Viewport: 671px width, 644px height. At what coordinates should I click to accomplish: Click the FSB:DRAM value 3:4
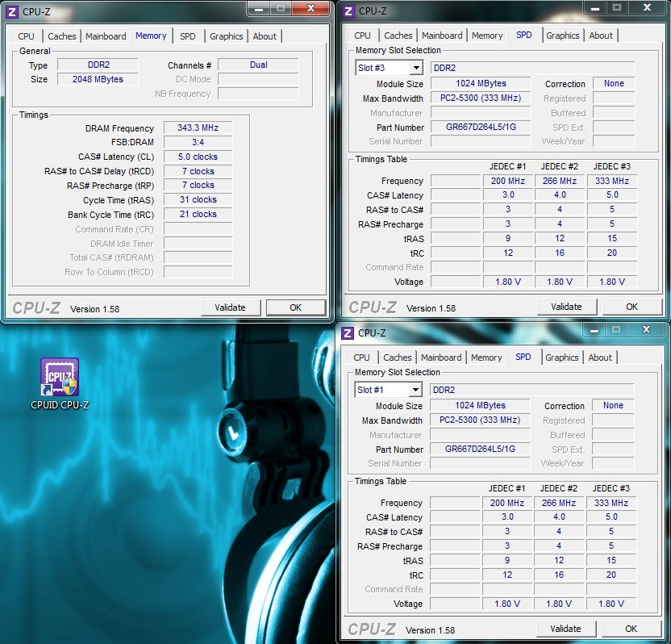(x=198, y=142)
